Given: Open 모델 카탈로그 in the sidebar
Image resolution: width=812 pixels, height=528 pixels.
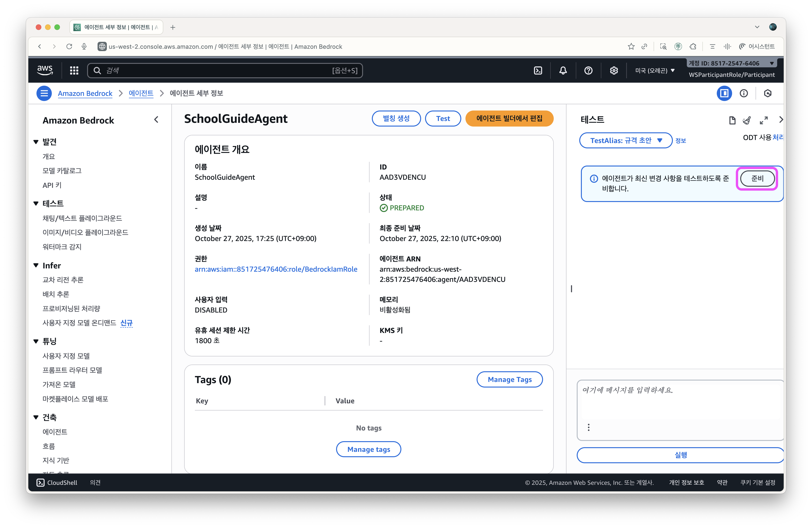Looking at the screenshot, I should coord(62,170).
